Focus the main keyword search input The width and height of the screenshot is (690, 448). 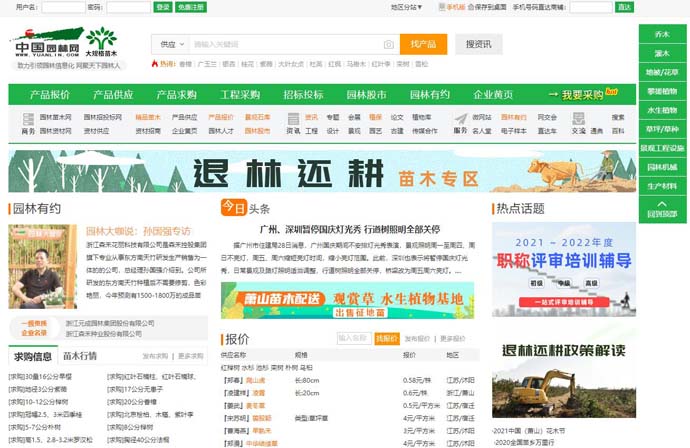[x=286, y=44]
